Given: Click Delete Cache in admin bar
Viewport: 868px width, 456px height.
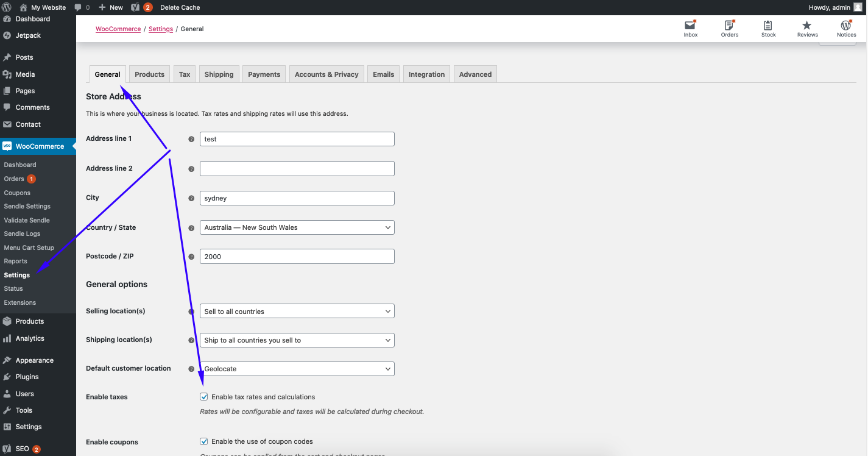Looking at the screenshot, I should 180,7.
